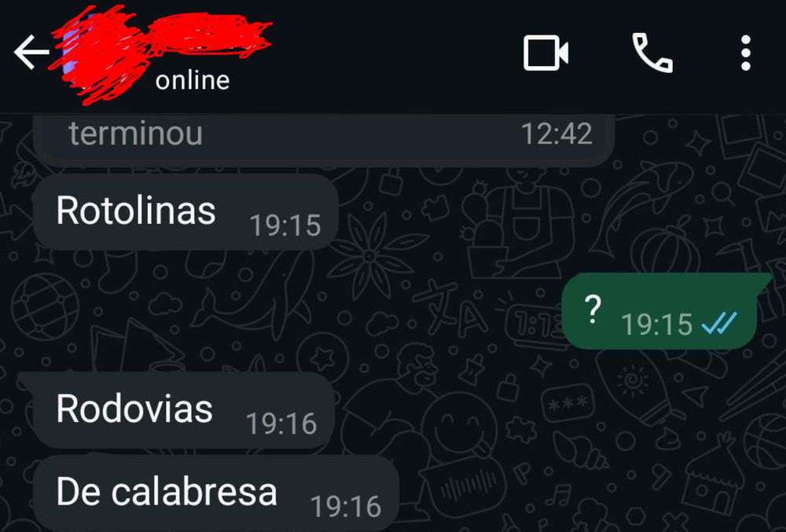Click the 19:15 time beside Rotolinas

coord(285,225)
